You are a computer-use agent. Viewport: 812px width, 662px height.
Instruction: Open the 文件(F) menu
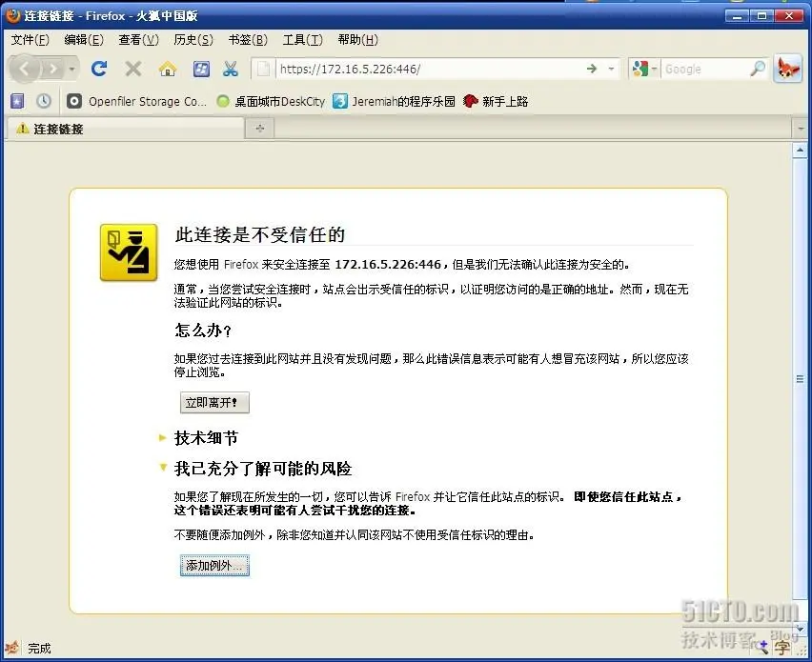(x=30, y=39)
